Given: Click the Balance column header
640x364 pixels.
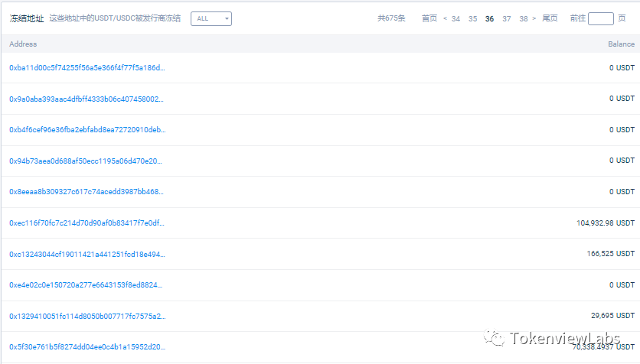Looking at the screenshot, I should point(621,44).
